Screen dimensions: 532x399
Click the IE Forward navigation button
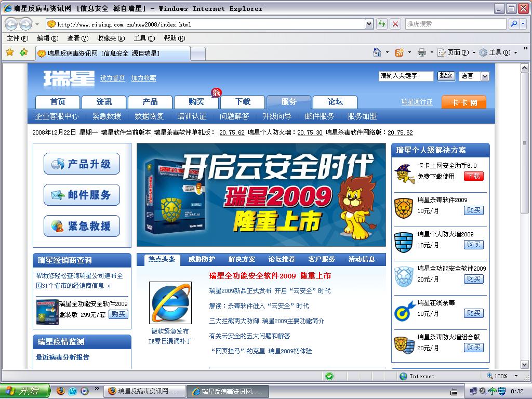pyautogui.click(x=25, y=24)
